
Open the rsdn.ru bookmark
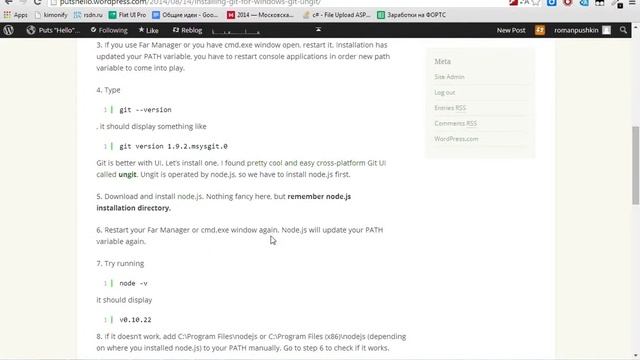point(88,15)
